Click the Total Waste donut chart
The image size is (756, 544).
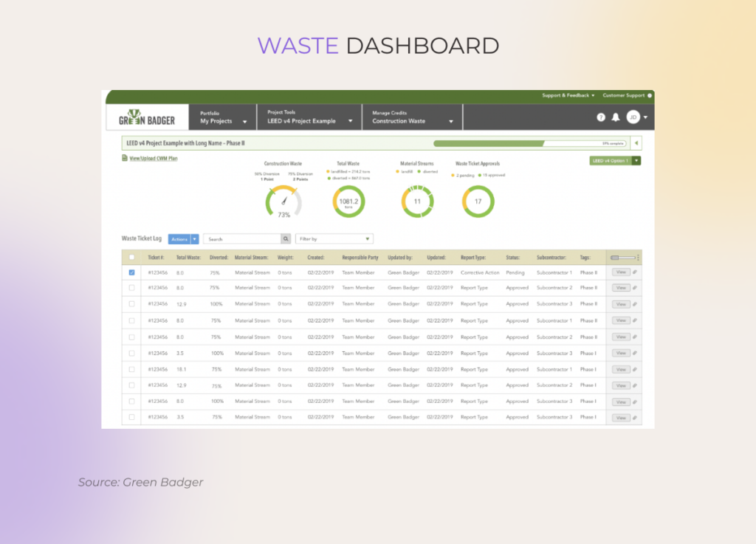[348, 201]
